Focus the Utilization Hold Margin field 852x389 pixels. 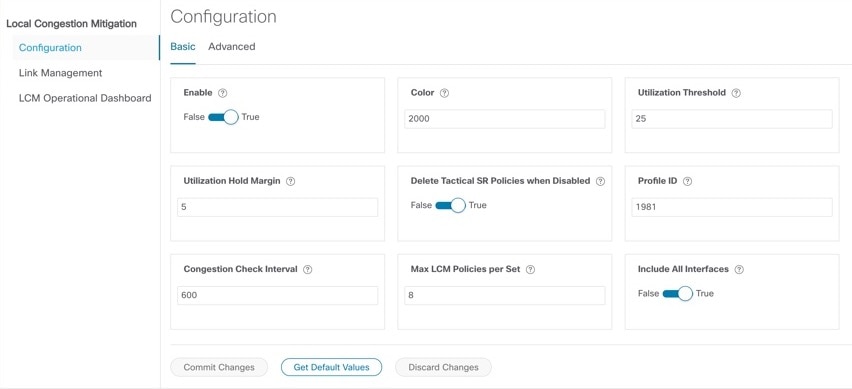pyautogui.click(x=278, y=207)
